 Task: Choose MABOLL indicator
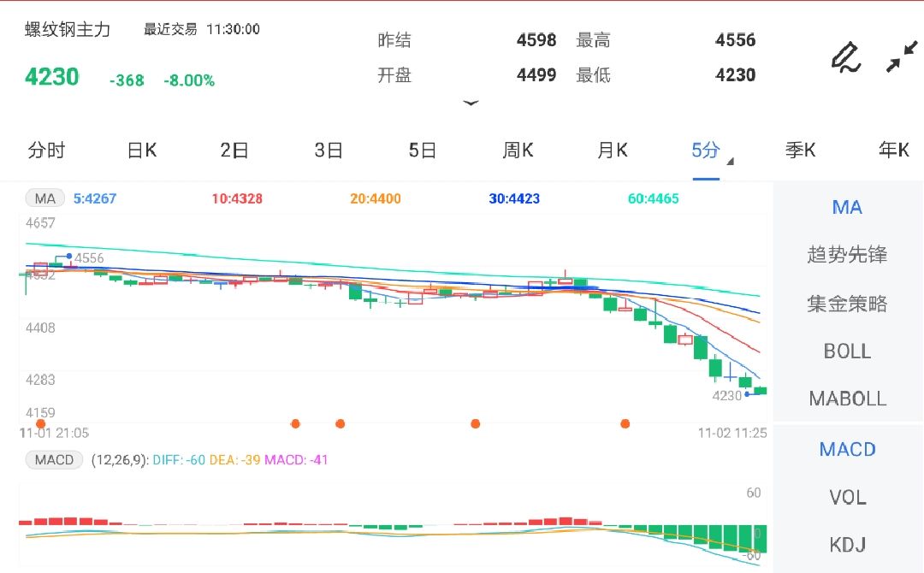click(x=847, y=399)
